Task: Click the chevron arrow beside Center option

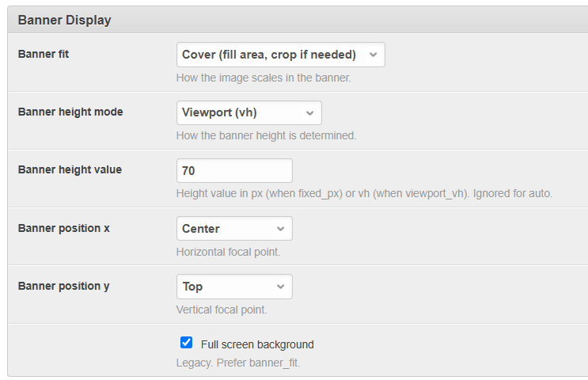Action: [280, 229]
